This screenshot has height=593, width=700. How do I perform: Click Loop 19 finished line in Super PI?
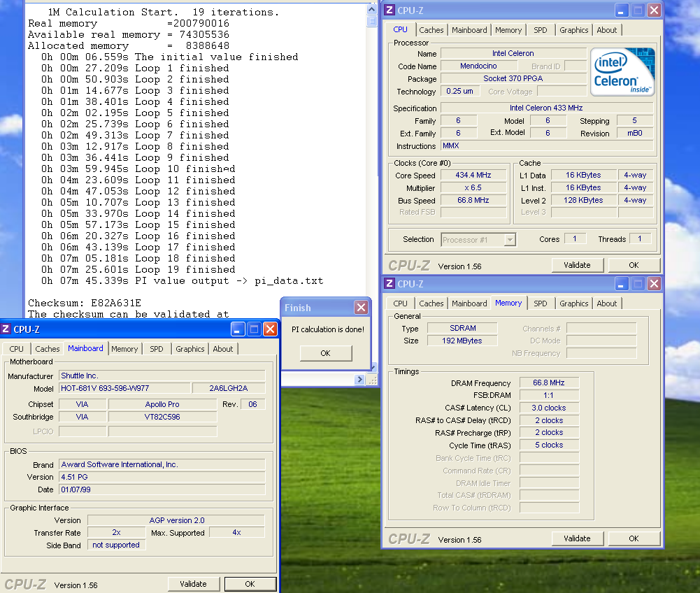[138, 269]
